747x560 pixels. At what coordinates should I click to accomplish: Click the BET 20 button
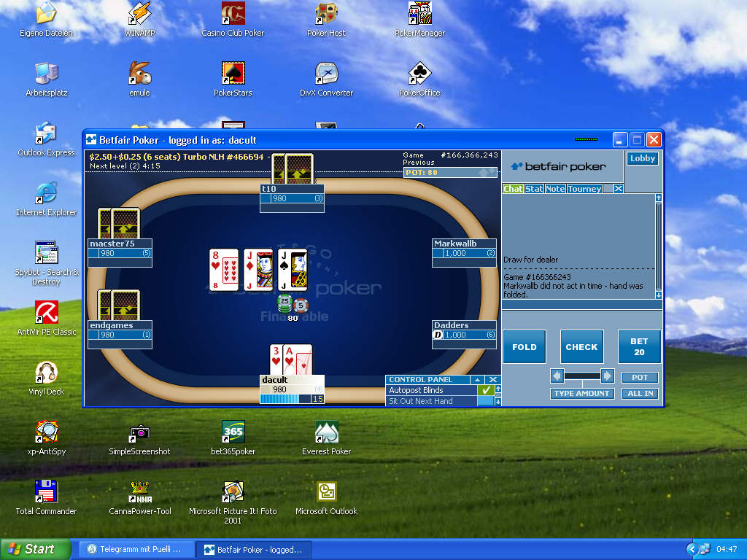(x=639, y=347)
